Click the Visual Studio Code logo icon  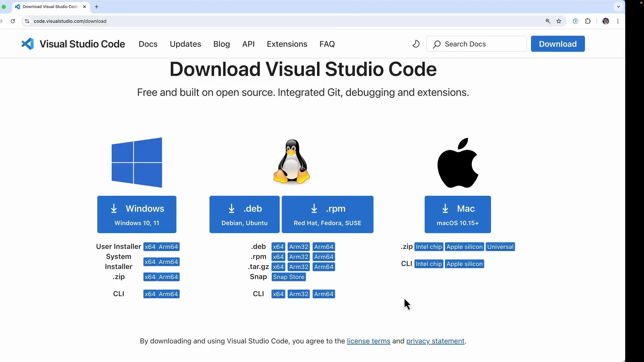28,44
